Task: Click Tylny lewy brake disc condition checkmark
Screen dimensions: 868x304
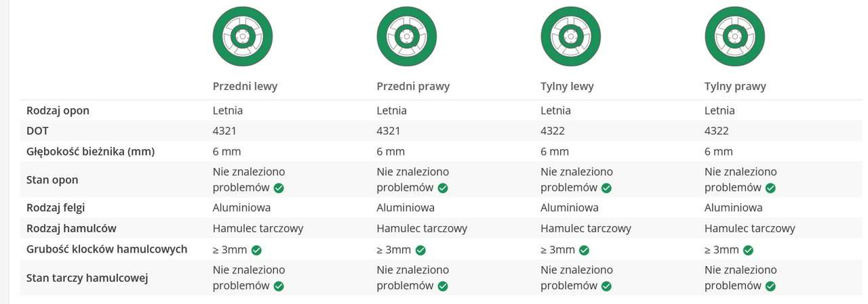Action: click(x=606, y=286)
